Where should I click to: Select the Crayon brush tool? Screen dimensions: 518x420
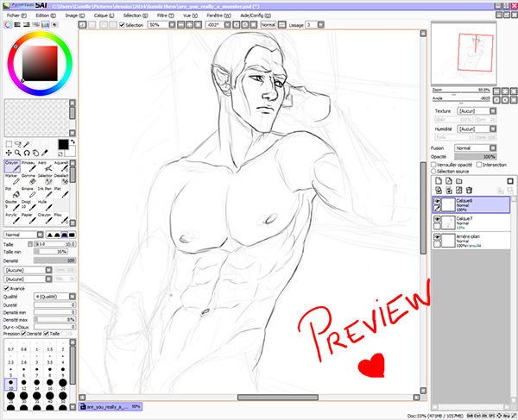(12, 166)
